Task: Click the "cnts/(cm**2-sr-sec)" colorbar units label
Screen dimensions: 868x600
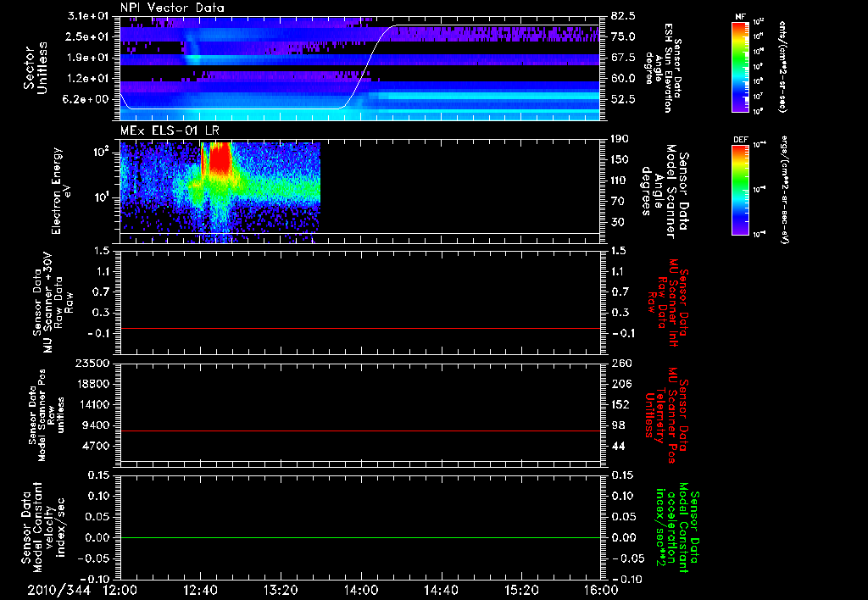Action: coord(782,66)
